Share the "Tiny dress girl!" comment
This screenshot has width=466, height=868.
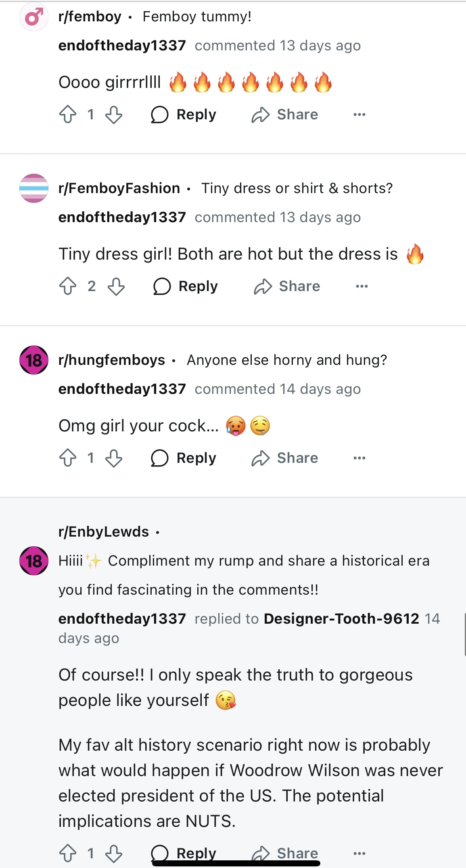pyautogui.click(x=287, y=286)
